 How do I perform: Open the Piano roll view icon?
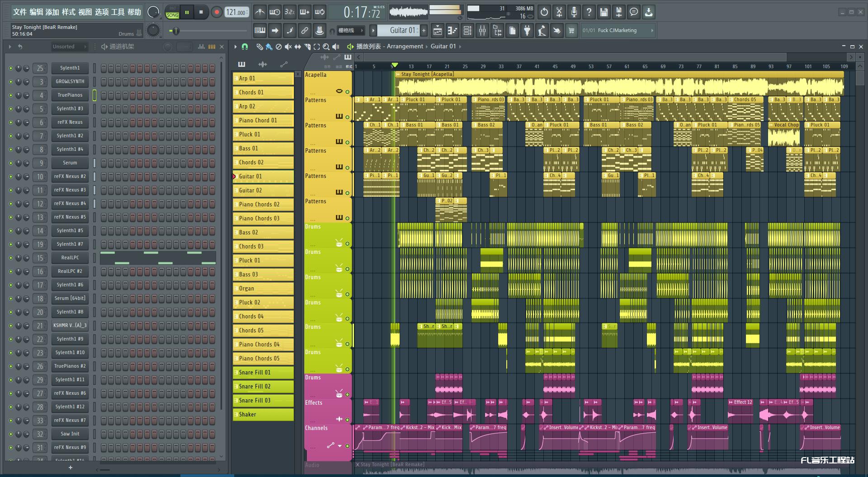(x=453, y=30)
